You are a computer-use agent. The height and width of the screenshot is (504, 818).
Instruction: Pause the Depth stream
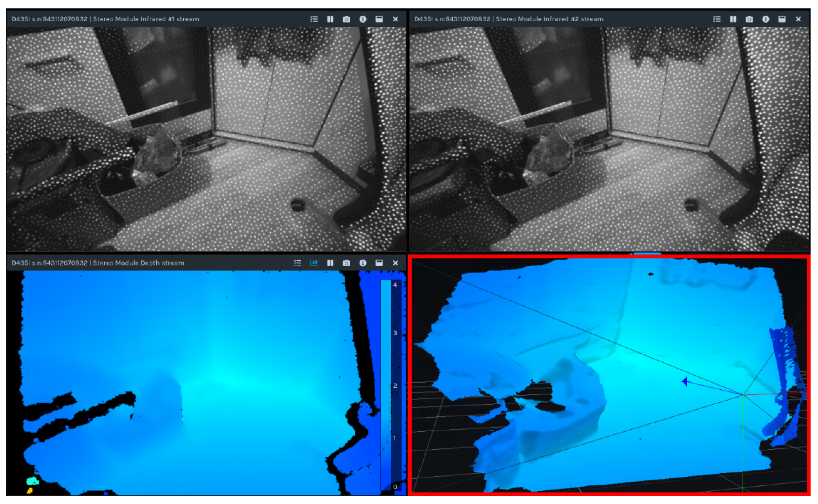coord(330,263)
